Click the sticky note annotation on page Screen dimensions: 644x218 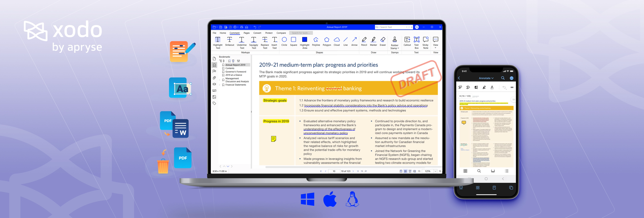[274, 139]
